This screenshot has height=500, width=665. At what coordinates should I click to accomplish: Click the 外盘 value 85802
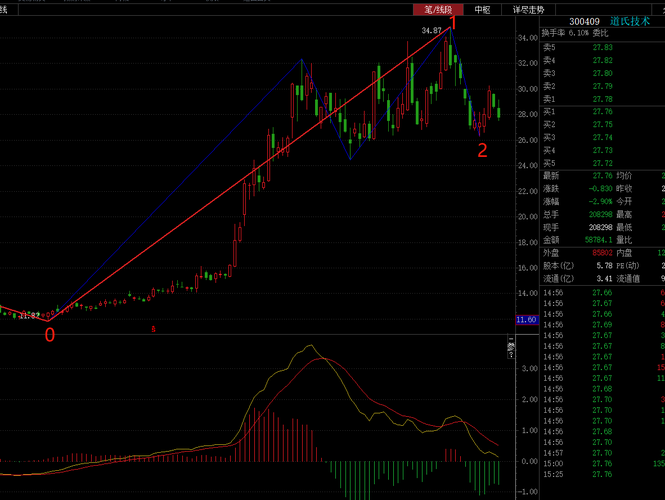pyautogui.click(x=602, y=253)
